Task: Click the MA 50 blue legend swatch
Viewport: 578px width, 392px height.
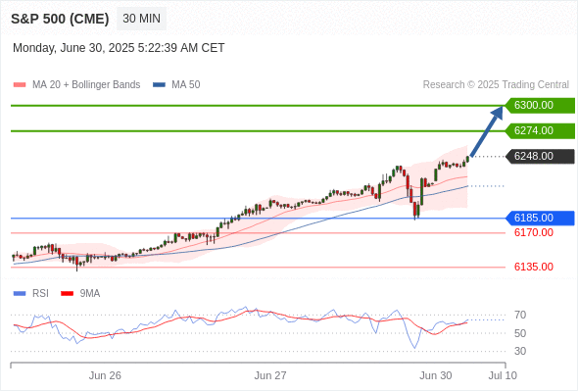Action: pos(159,85)
